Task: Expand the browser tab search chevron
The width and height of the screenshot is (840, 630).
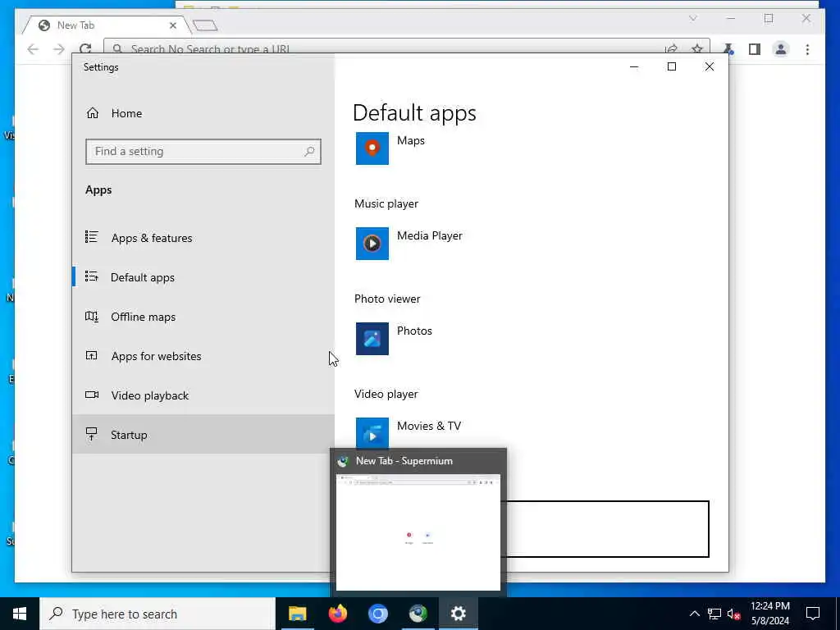Action: pos(692,18)
